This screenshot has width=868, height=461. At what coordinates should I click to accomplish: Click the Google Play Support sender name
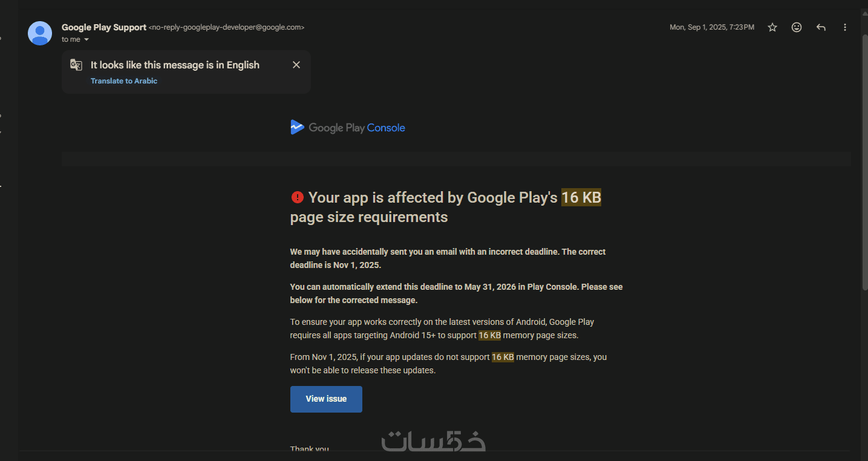click(104, 27)
